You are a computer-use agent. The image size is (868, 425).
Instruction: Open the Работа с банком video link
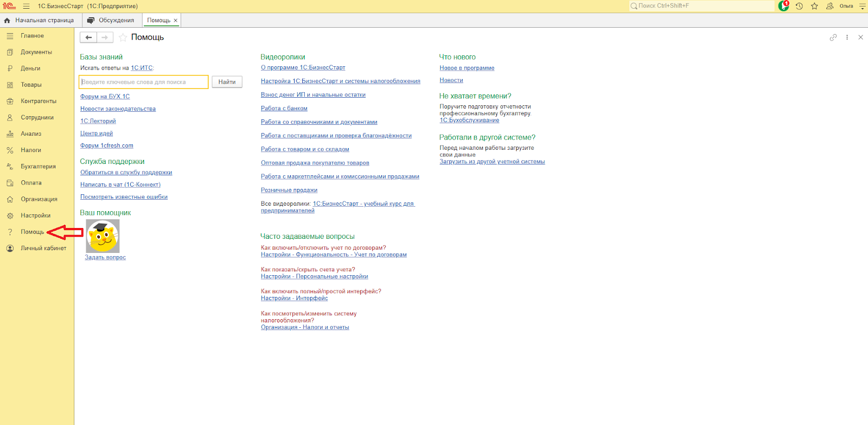pos(284,109)
